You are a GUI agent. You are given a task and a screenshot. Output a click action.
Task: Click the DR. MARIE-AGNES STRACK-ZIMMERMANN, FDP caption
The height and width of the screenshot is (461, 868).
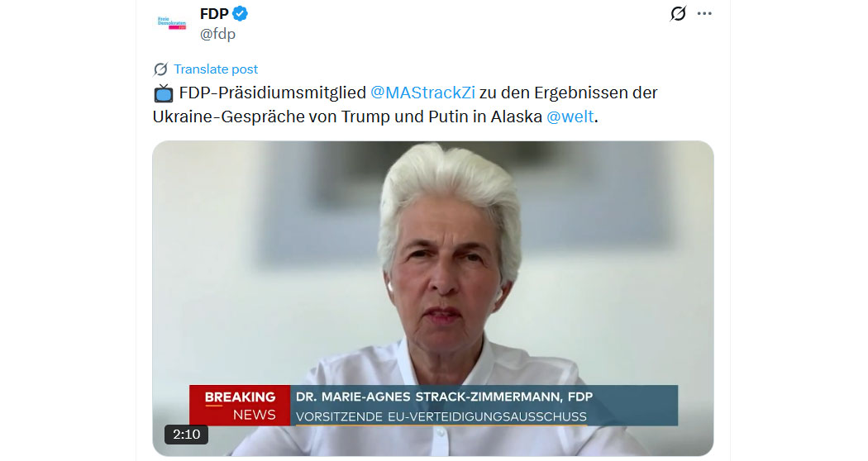pos(445,397)
